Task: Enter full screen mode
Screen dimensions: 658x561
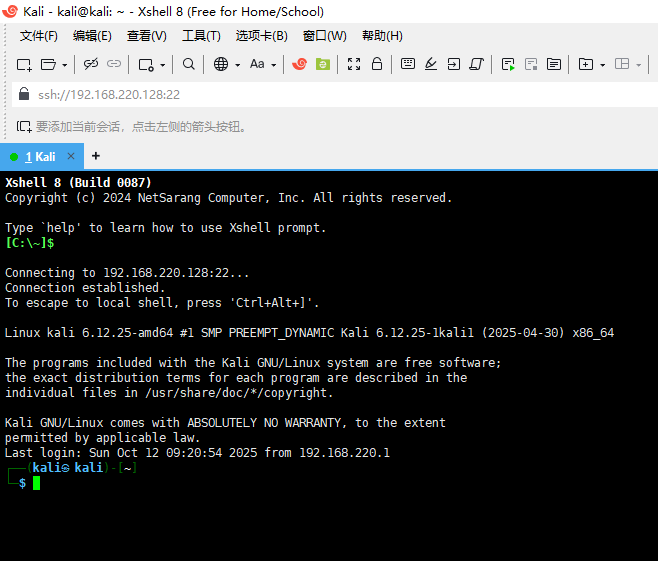Action: tap(353, 64)
